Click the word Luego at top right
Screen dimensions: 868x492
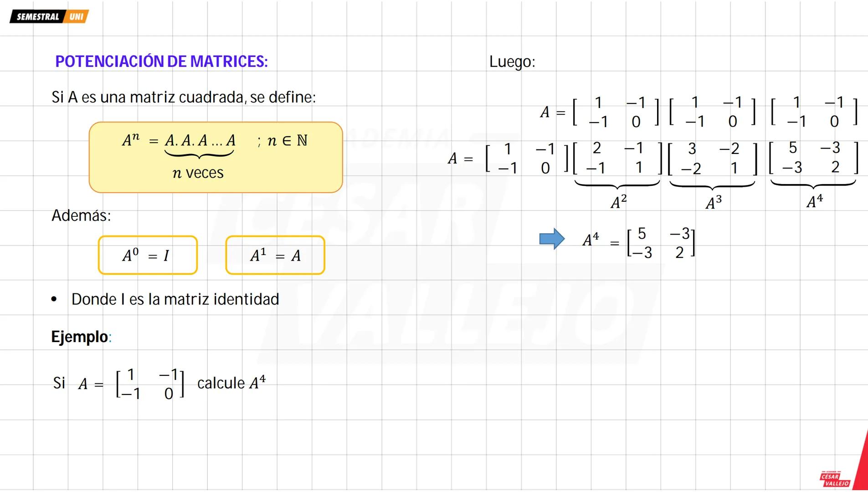point(512,61)
